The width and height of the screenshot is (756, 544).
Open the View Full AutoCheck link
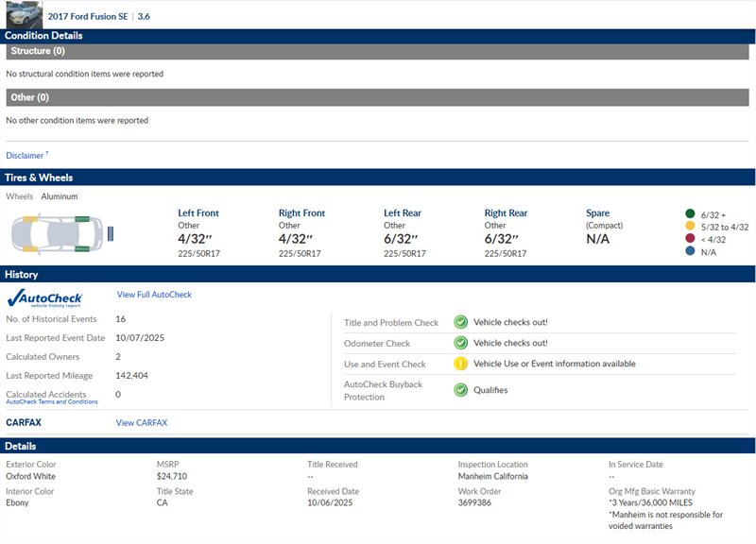pos(154,295)
